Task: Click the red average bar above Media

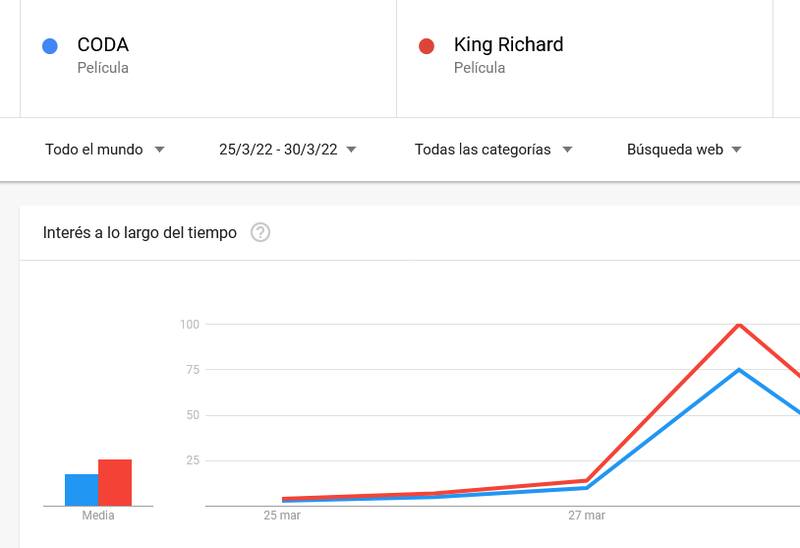Action: [x=115, y=482]
